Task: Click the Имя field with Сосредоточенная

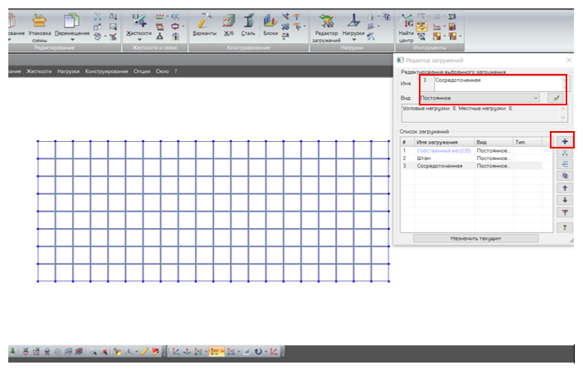Action: click(498, 84)
